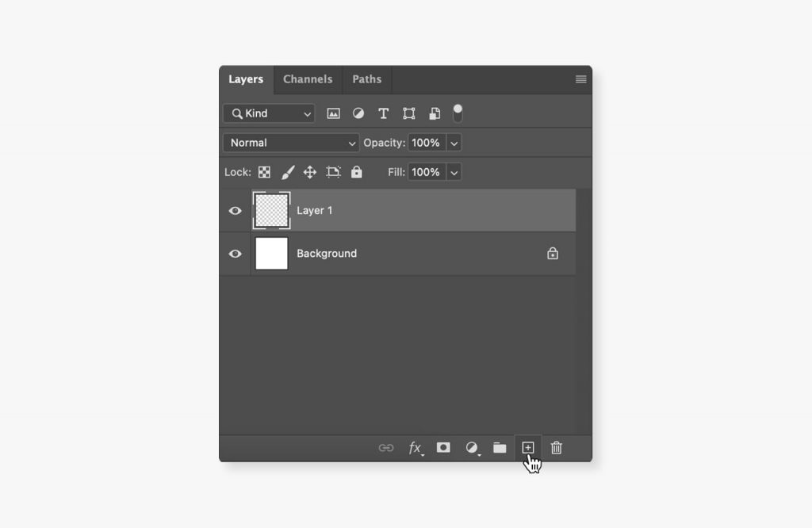Filter layers by adjustment layers
Viewport: 812px width, 528px height.
pos(358,113)
